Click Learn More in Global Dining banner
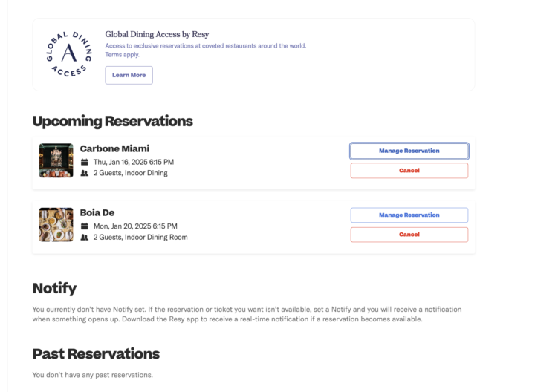 129,75
